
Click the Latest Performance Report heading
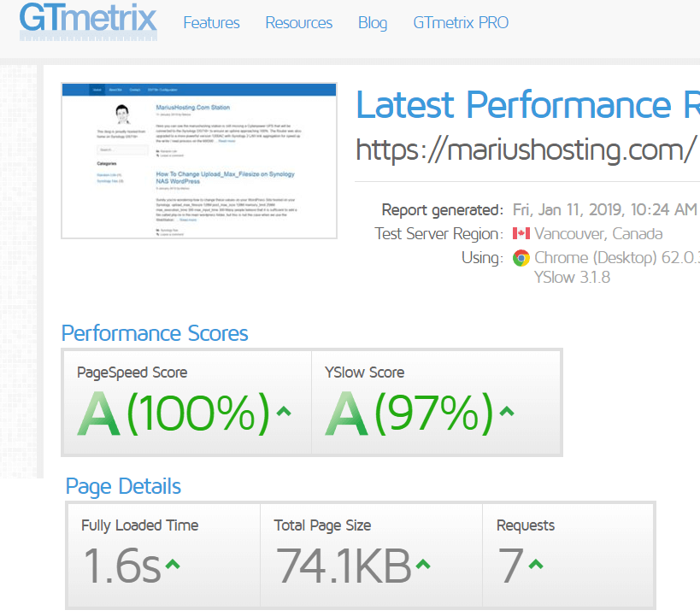click(x=527, y=105)
